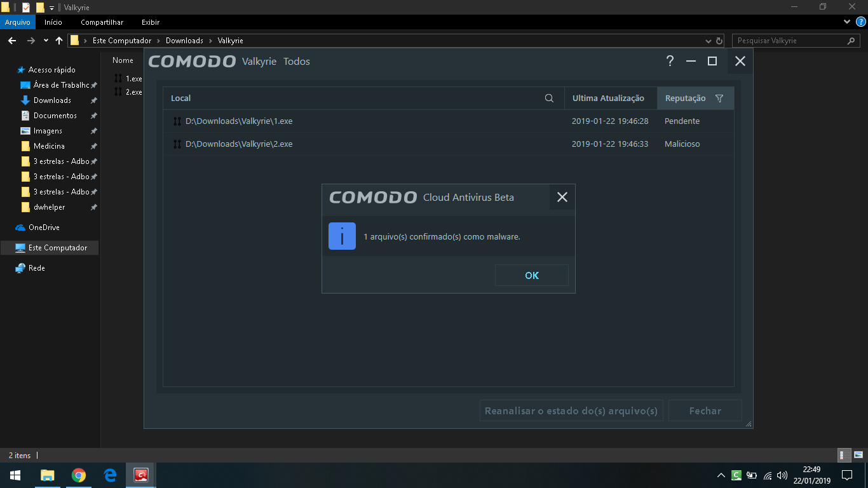Screen dimensions: 868x488
Task: Open the Reputação filter funnel icon
Action: click(719, 98)
